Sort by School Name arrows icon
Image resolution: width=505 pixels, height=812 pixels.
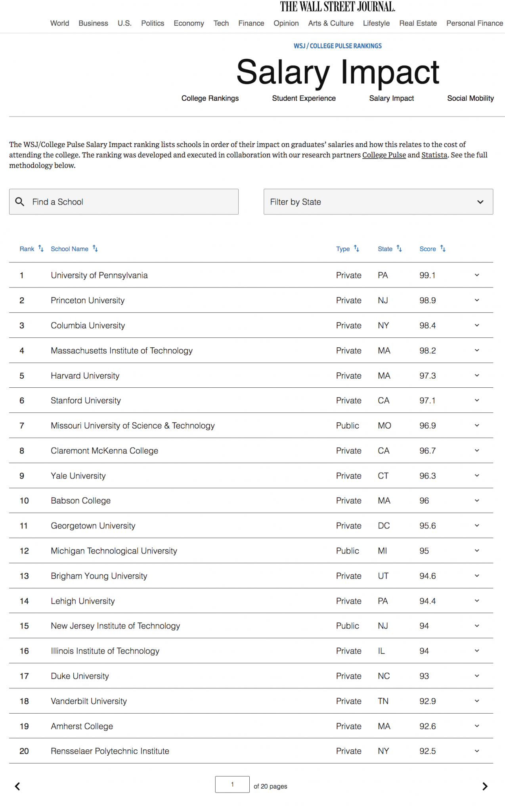click(95, 249)
